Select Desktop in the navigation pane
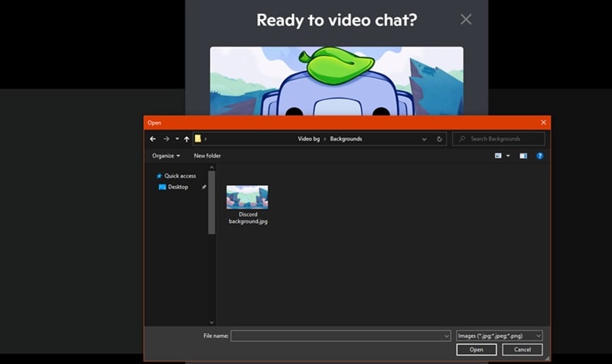This screenshot has height=364, width=612. pos(178,187)
